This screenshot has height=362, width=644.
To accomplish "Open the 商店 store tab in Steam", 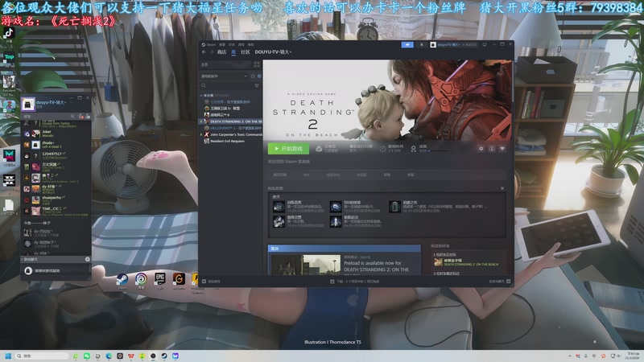I will [x=222, y=52].
